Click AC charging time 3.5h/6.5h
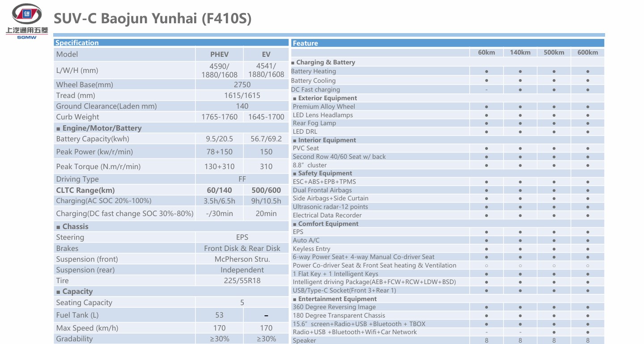The image size is (644, 344). (219, 201)
